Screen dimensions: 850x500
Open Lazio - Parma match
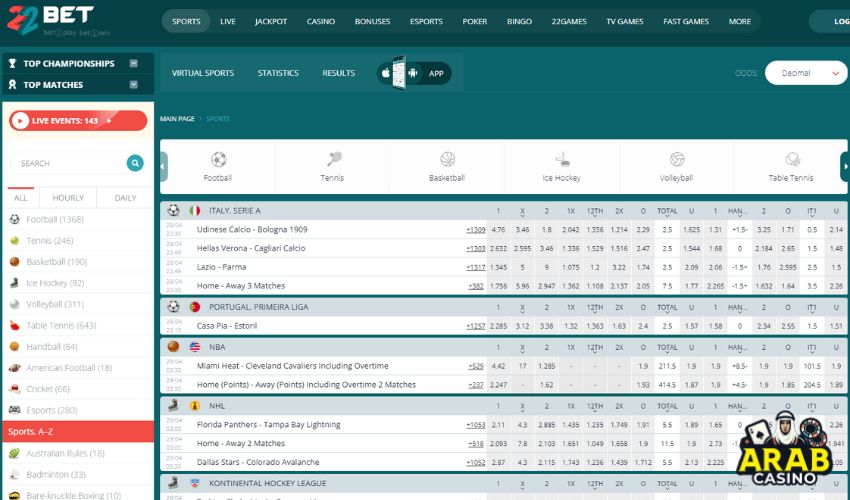pyautogui.click(x=222, y=267)
